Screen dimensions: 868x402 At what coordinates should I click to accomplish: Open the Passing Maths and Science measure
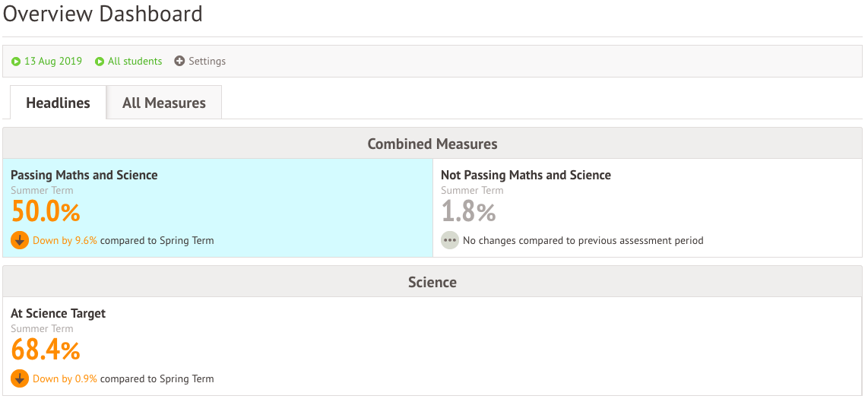[84, 176]
